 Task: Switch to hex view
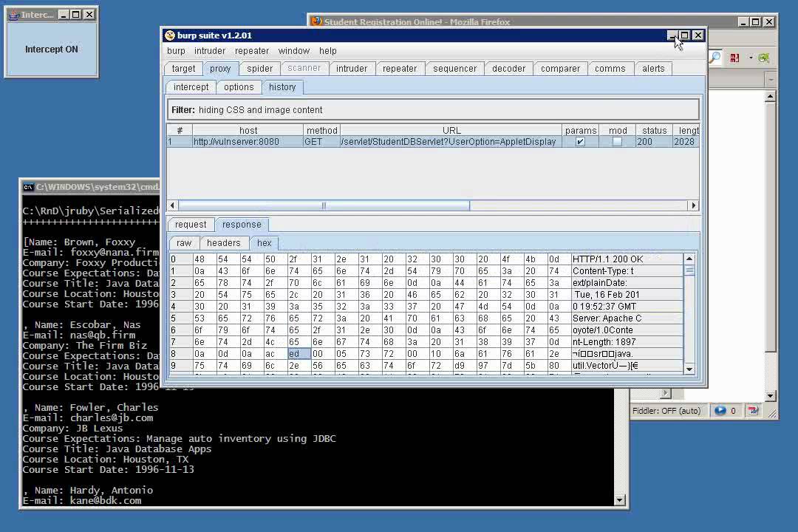pyautogui.click(x=264, y=243)
